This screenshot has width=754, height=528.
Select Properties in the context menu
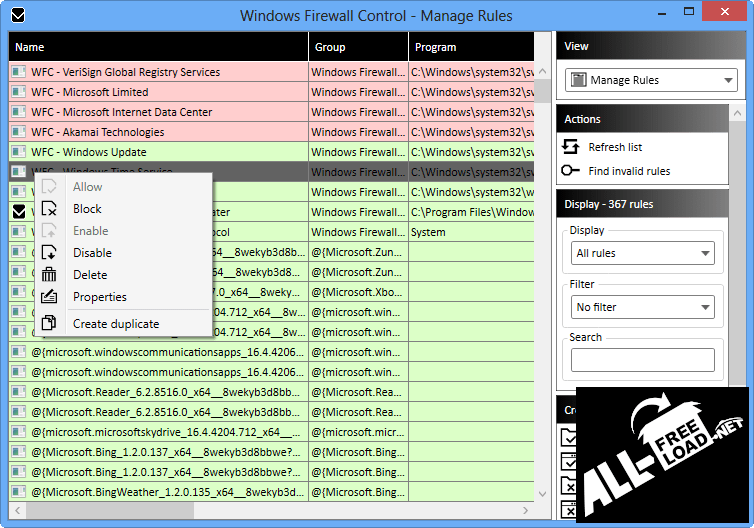click(x=100, y=297)
